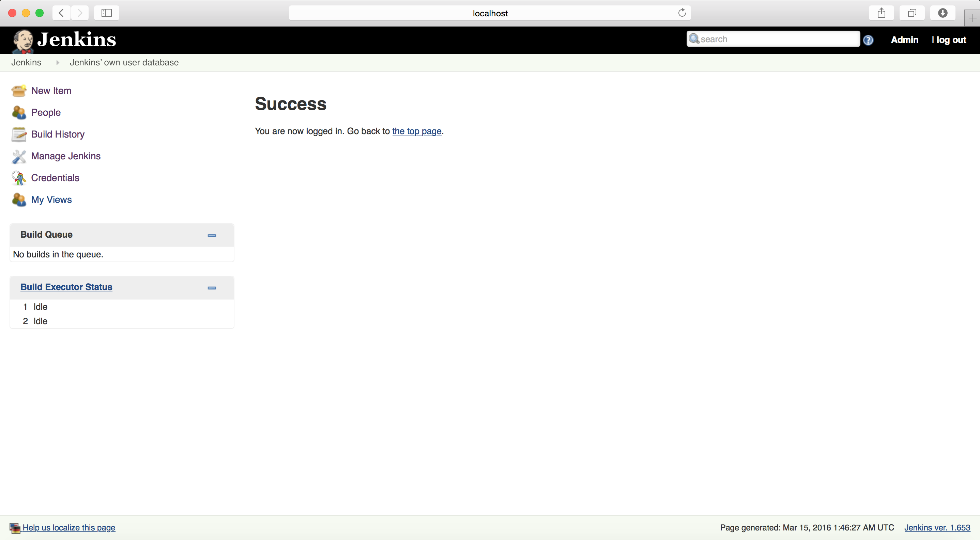The width and height of the screenshot is (980, 540).
Task: Toggle the Safari sidebar button
Action: (x=107, y=13)
